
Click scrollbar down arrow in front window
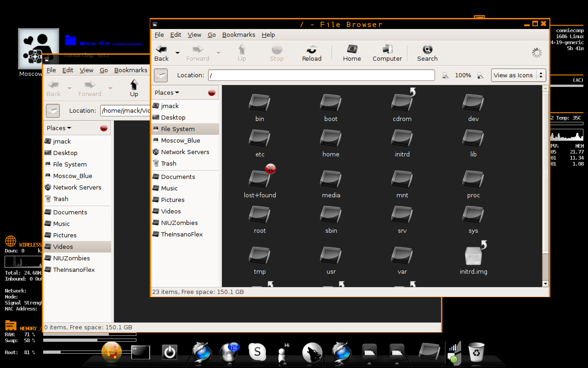coord(545,284)
